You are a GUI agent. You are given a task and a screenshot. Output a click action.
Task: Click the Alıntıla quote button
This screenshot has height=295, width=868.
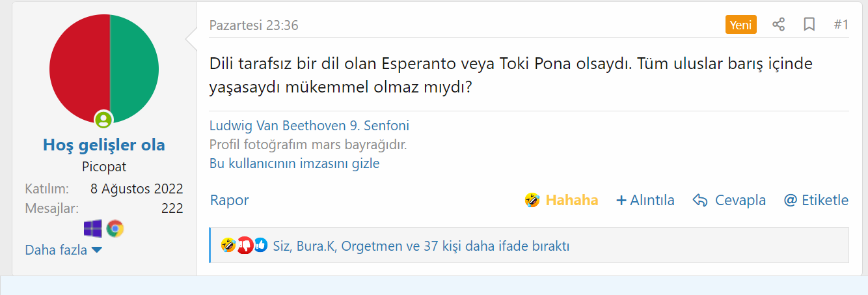point(645,200)
